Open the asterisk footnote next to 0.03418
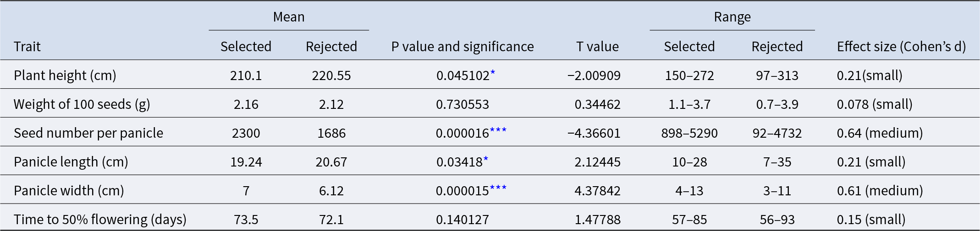980x231 pixels. click(x=486, y=159)
